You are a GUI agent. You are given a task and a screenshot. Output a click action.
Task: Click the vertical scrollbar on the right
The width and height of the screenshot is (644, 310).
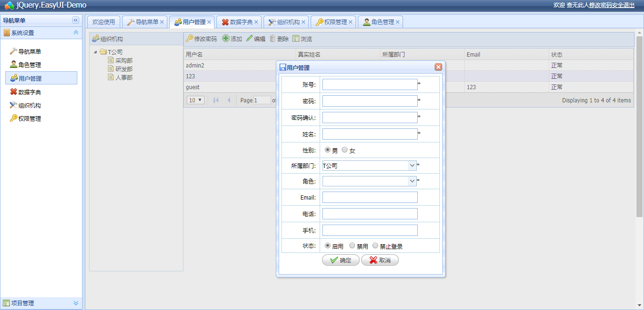coord(640,126)
